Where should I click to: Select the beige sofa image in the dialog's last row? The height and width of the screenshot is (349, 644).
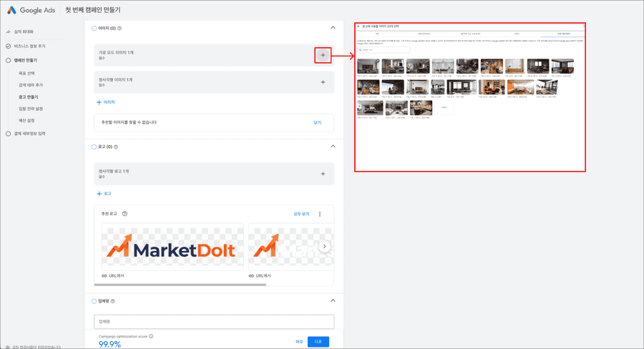pos(421,107)
